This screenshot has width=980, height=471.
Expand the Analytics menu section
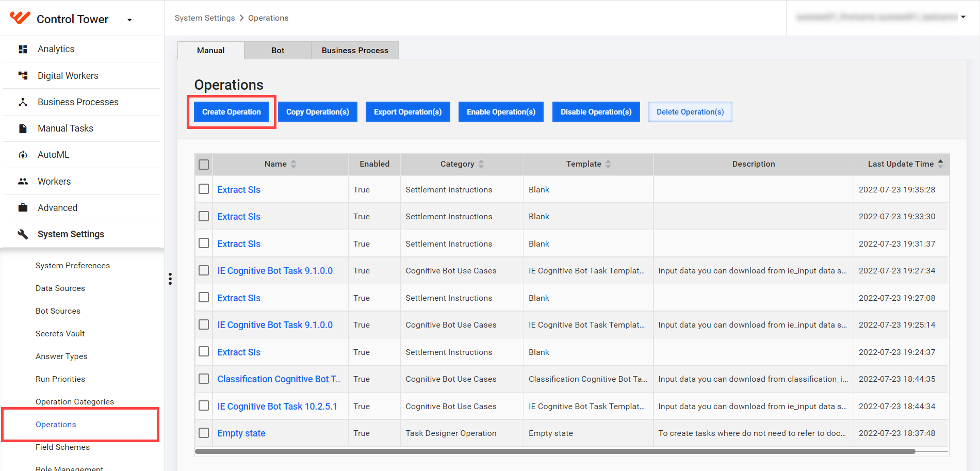click(x=81, y=49)
